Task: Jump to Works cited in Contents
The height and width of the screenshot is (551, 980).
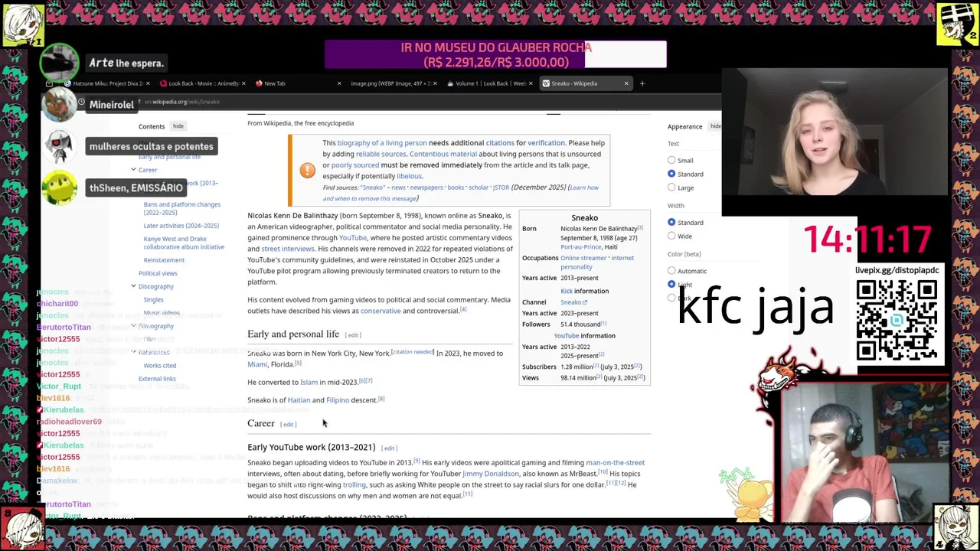Action: pyautogui.click(x=159, y=366)
